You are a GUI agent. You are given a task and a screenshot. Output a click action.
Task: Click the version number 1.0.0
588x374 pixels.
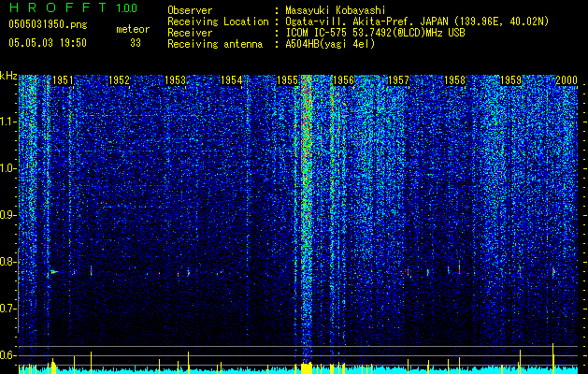pos(127,7)
